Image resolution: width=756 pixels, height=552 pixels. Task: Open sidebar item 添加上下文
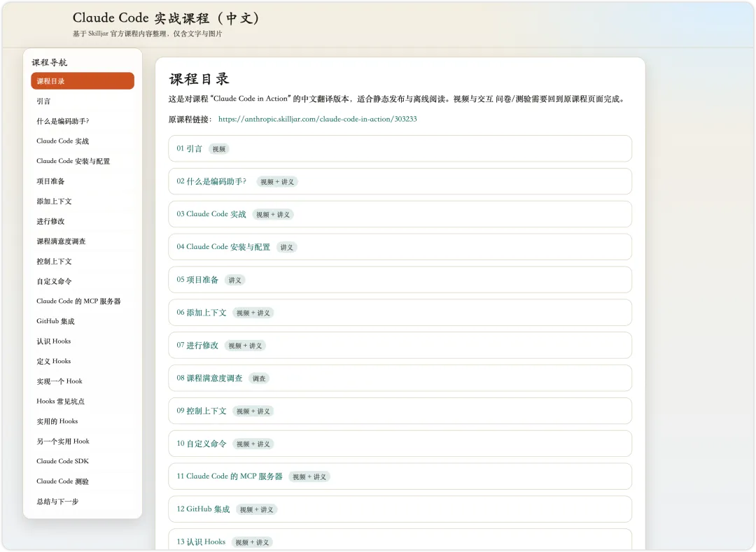click(83, 201)
